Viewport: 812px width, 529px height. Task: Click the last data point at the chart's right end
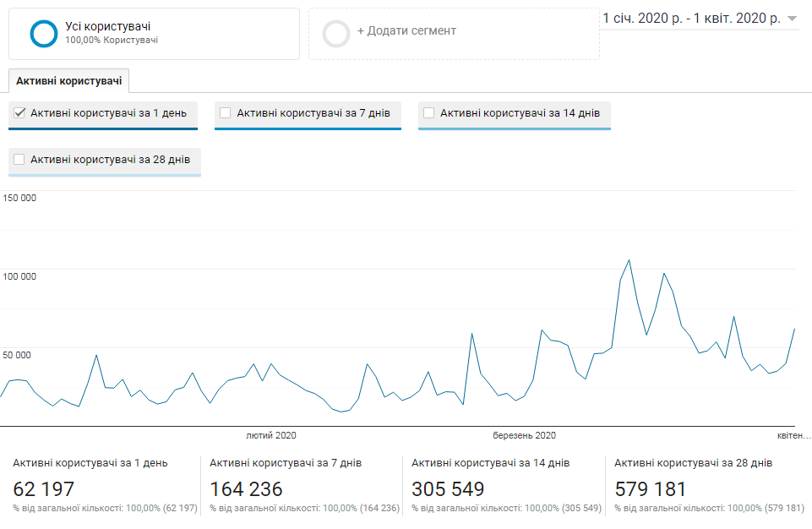pyautogui.click(x=794, y=329)
